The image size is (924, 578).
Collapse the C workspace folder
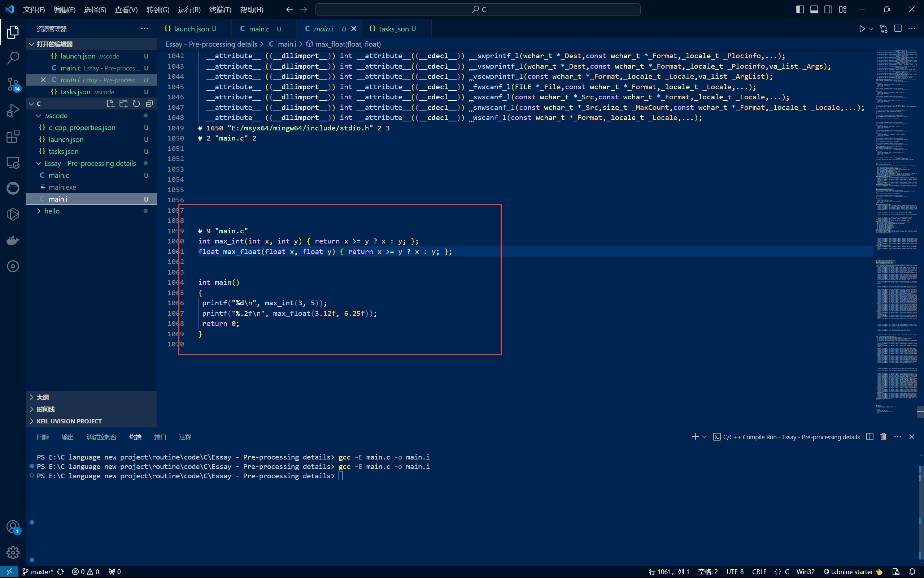click(32, 104)
